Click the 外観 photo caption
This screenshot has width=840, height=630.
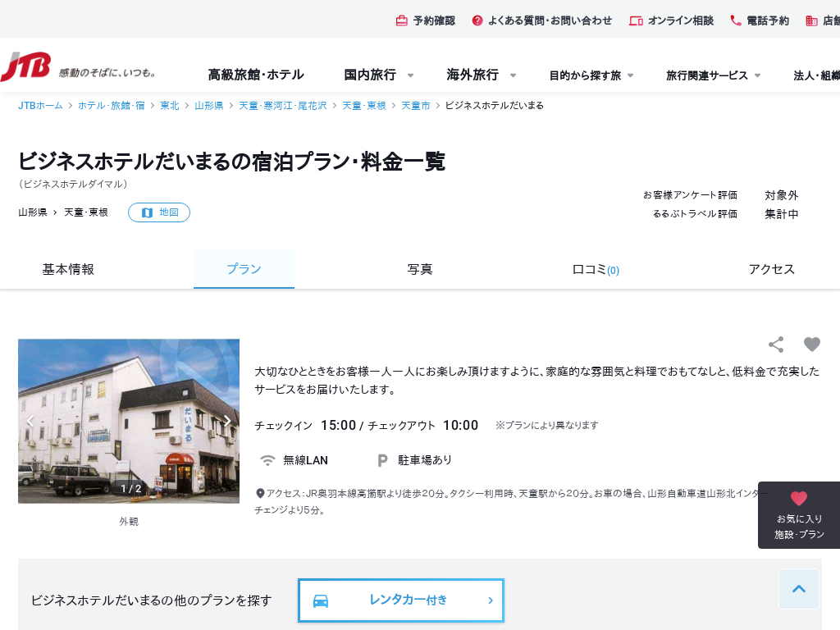129,521
